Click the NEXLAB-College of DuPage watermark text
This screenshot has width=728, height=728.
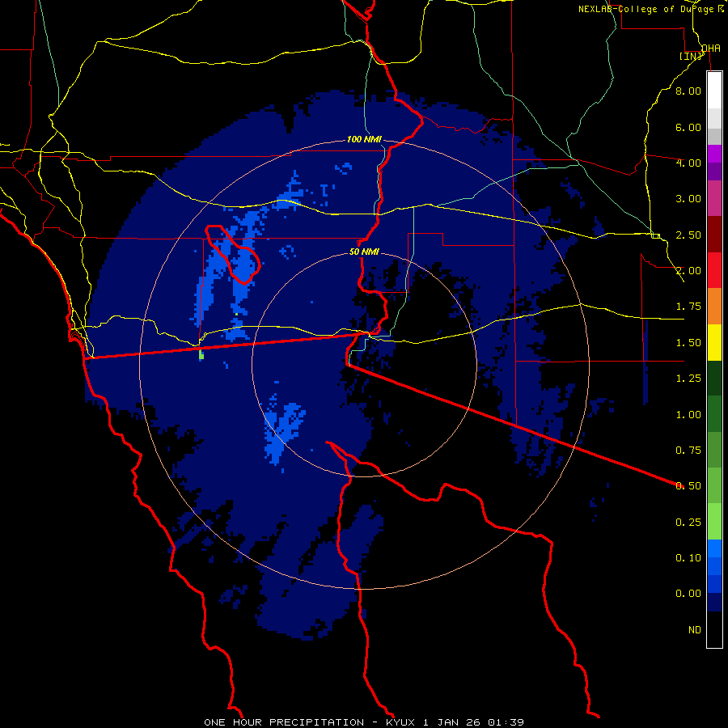click(646, 9)
